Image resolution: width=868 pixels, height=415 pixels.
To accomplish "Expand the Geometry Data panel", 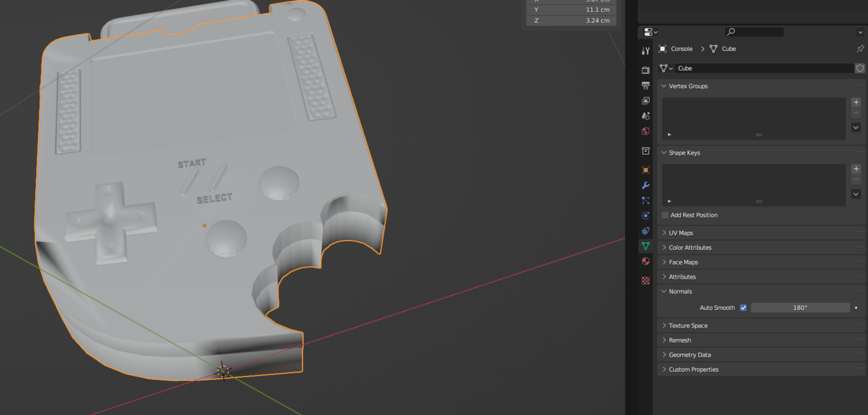I will [664, 355].
